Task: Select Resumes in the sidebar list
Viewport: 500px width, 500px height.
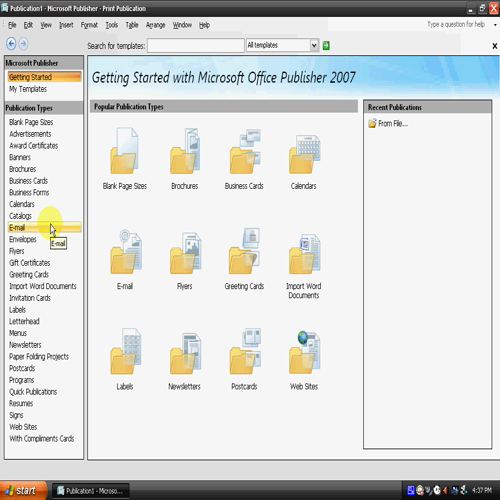Action: point(21,403)
